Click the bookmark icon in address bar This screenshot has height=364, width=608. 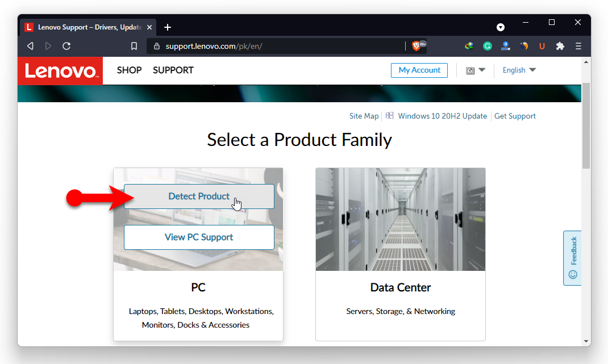point(134,46)
